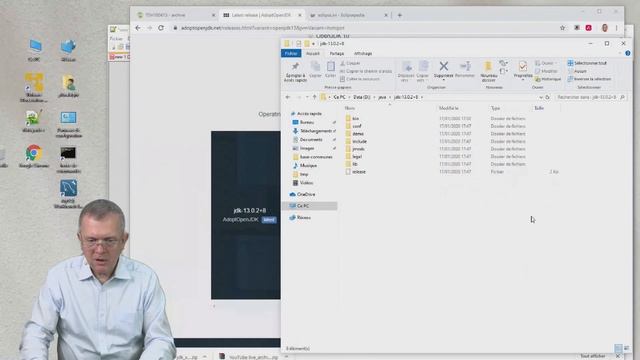Select the jmods folder
640x360 pixels.
[x=358, y=149]
